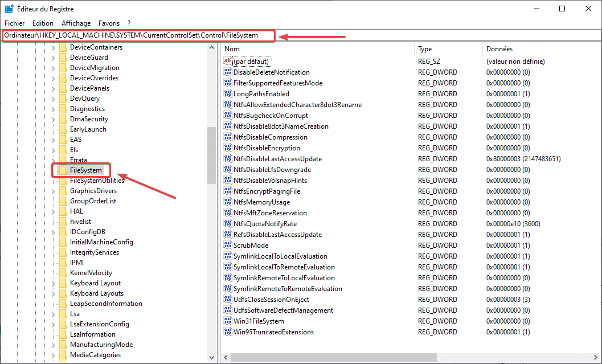Click the icon beside NtfsMemoryUsage
602x364 pixels.
point(228,202)
